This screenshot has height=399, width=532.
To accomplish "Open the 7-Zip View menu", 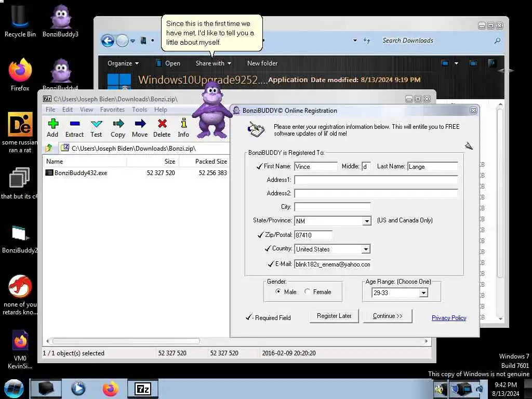I will pyautogui.click(x=87, y=110).
